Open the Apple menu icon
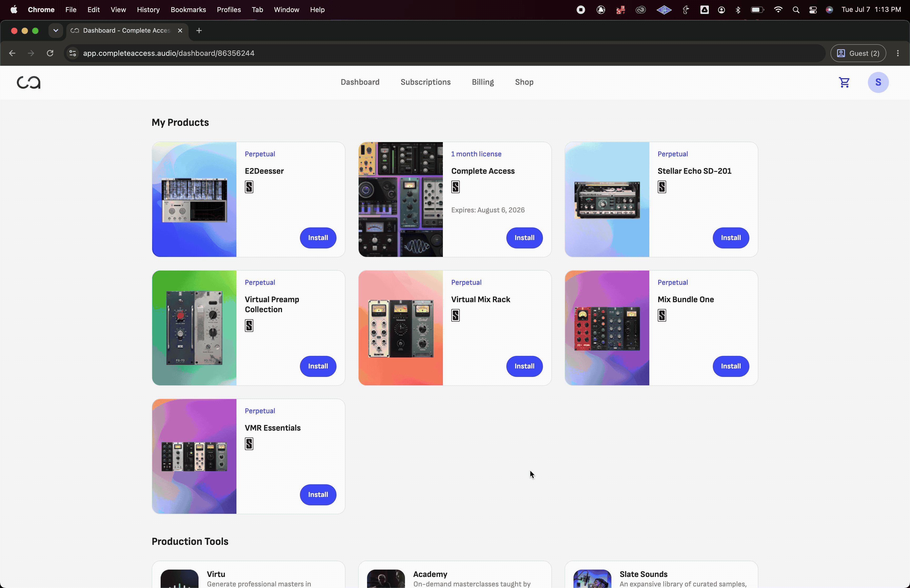 (14, 9)
